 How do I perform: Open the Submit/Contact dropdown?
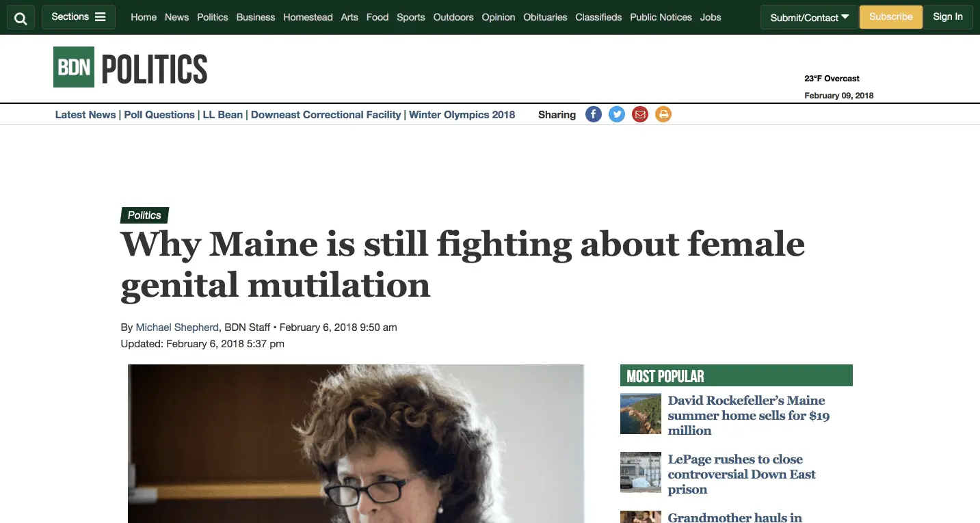[x=809, y=17]
